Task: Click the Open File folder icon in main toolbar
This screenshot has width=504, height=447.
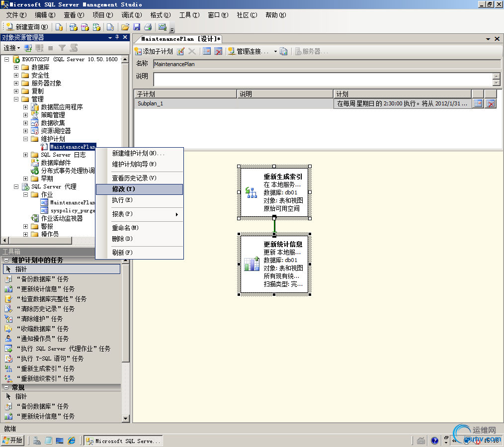Action: coord(125,27)
